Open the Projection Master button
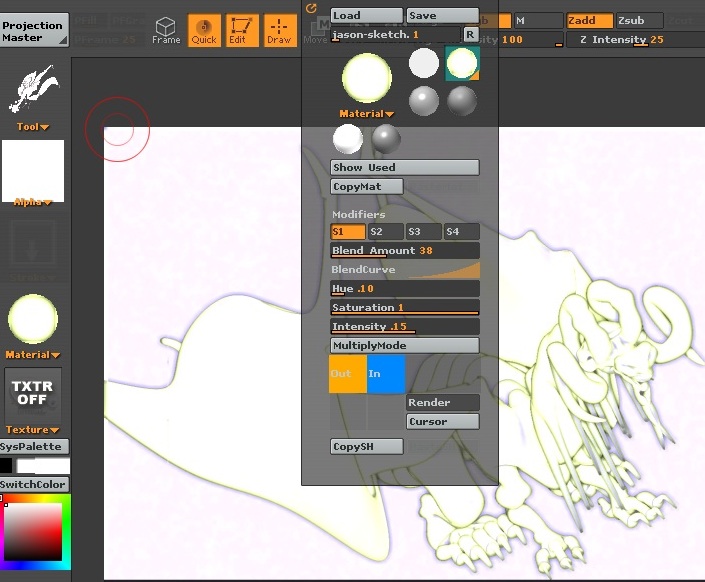 34,30
